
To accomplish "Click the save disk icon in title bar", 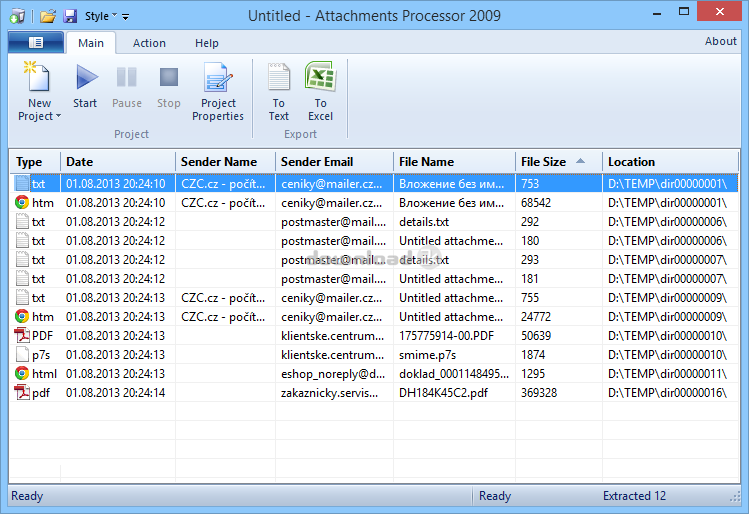I will 70,16.
